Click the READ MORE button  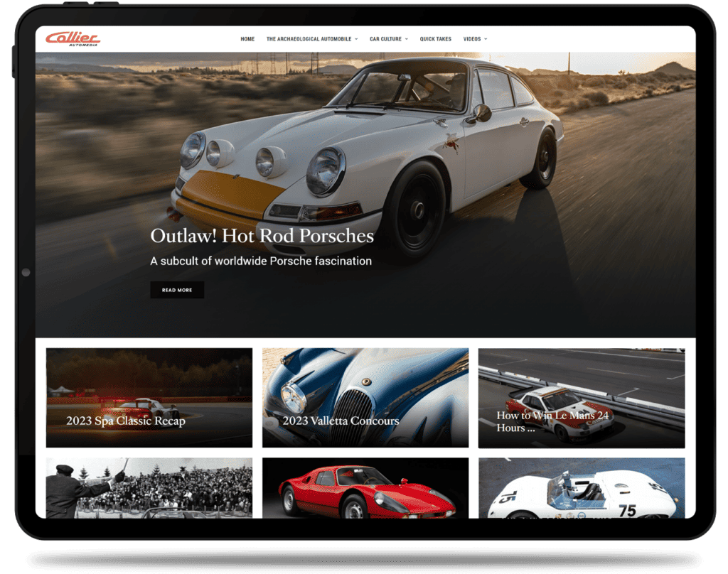177,290
